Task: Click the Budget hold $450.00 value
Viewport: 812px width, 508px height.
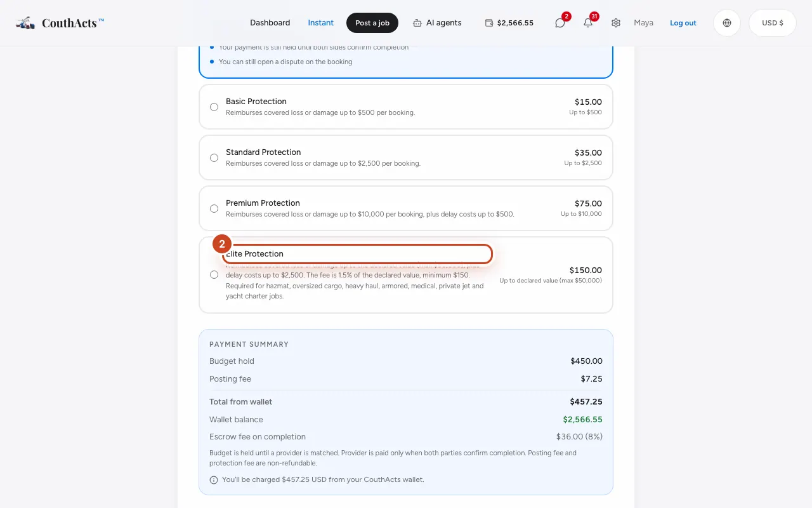Action: tap(586, 361)
